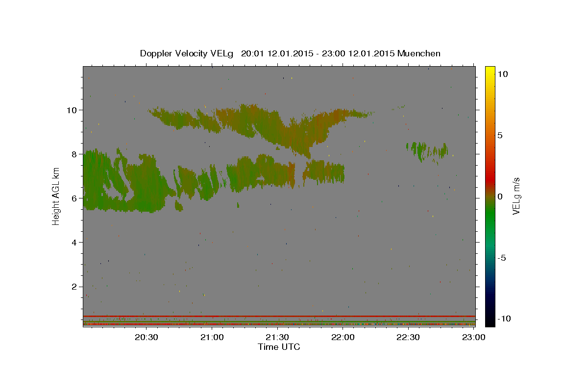Click the colorbar value 0 label

pyautogui.click(x=500, y=196)
